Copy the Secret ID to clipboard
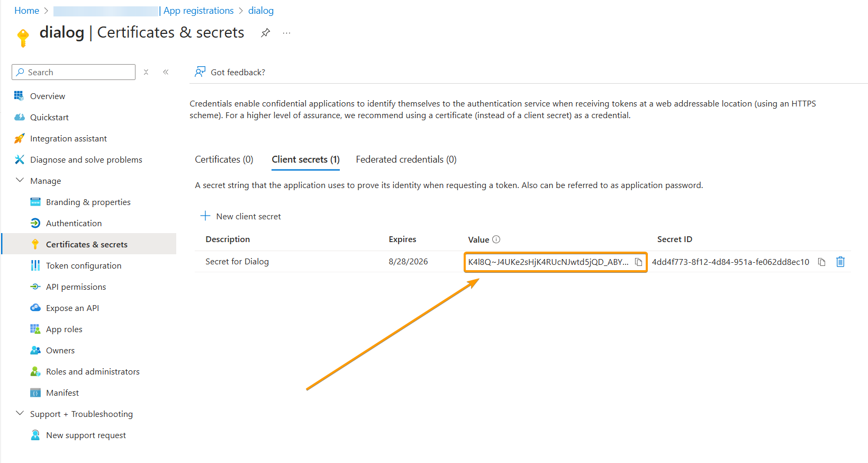868x463 pixels. tap(821, 262)
